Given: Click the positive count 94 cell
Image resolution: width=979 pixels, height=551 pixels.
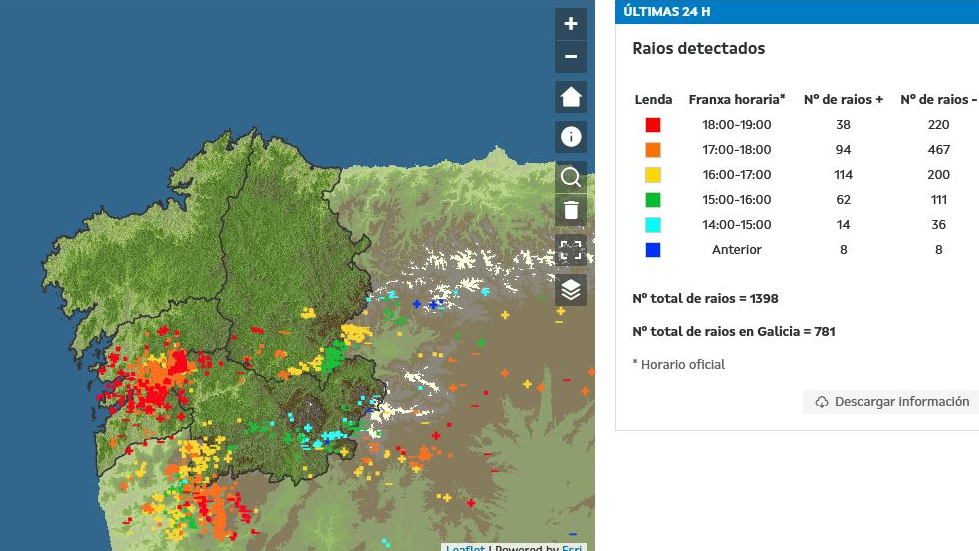Looking at the screenshot, I should 844,150.
